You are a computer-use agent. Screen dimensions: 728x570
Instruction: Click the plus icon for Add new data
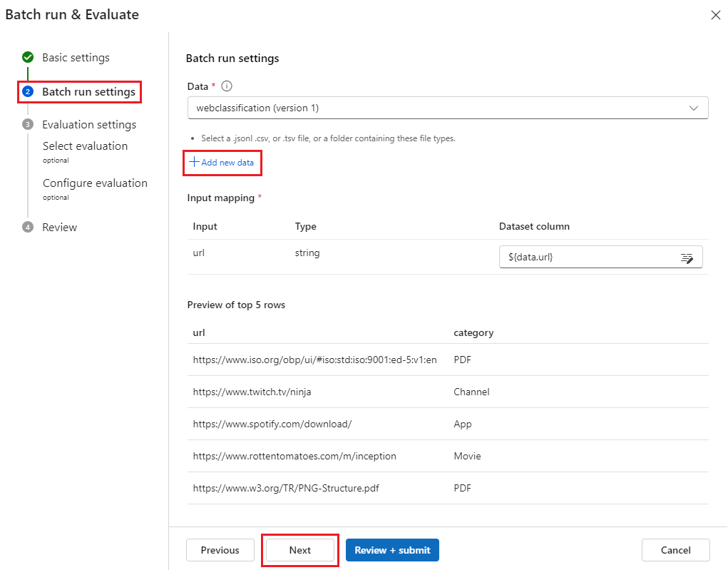pos(194,162)
